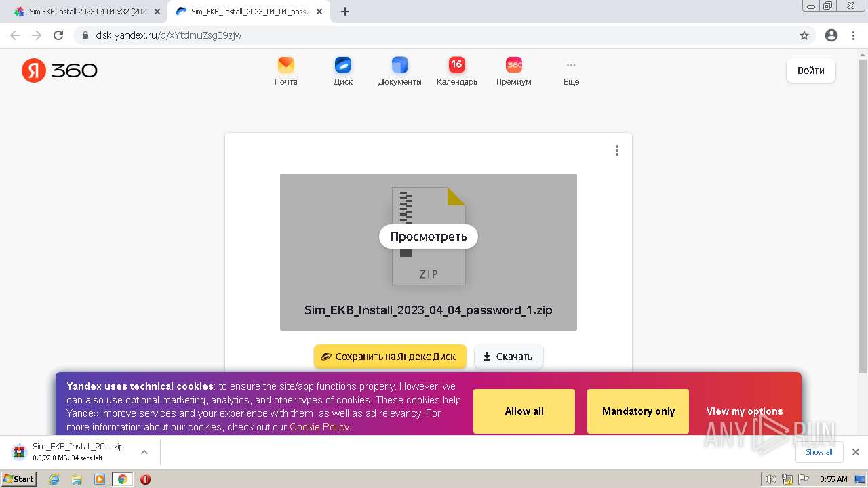This screenshot has height=488, width=868.
Task: Open the file card three-dot menu
Action: pos(616,150)
